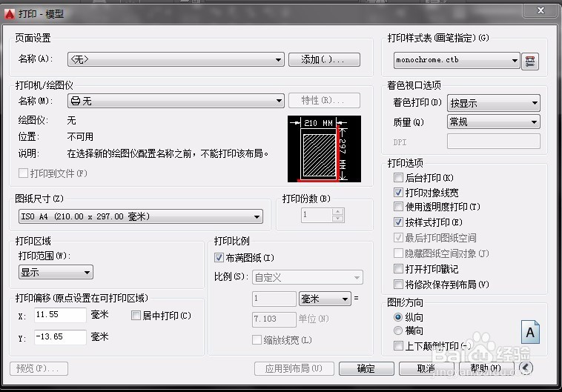Toggle 缩放线宽 checkbox
Screen dimensions: 562x392
(x=257, y=339)
